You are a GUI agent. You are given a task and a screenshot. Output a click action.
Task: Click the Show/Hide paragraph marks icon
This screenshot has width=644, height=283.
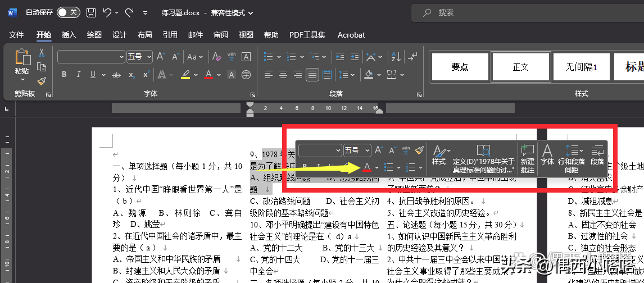coord(414,56)
